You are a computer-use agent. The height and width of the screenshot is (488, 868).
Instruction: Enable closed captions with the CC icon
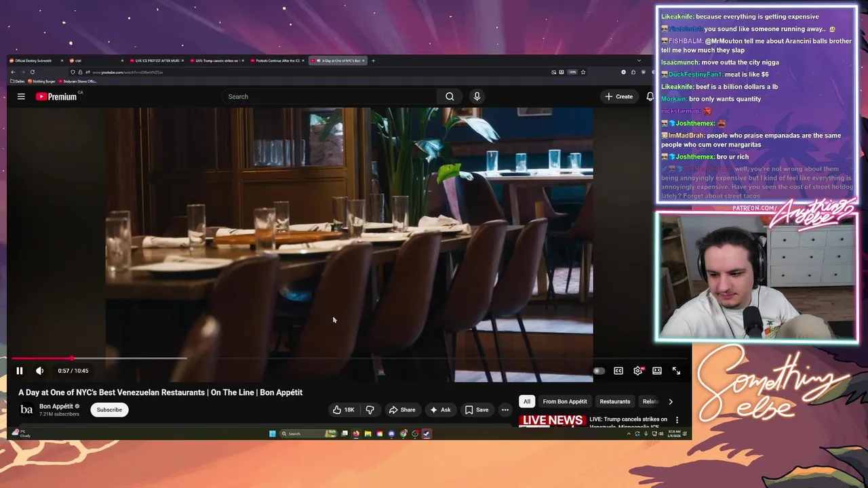coord(618,371)
